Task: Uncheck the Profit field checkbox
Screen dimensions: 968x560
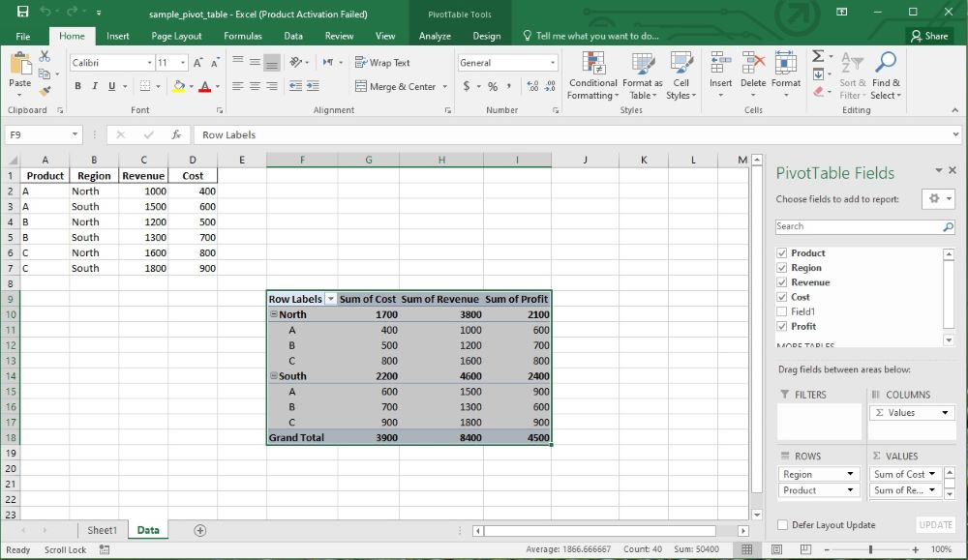Action: coord(782,326)
